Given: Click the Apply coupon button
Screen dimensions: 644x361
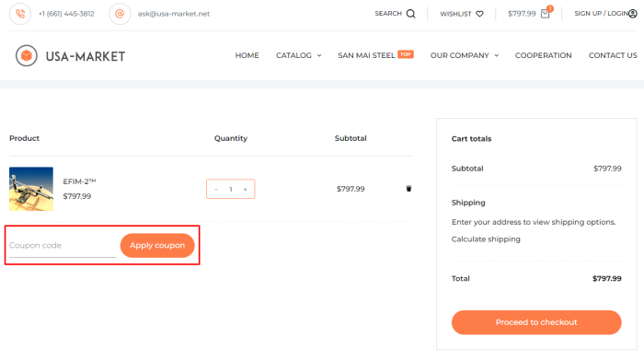Looking at the screenshot, I should [x=157, y=246].
